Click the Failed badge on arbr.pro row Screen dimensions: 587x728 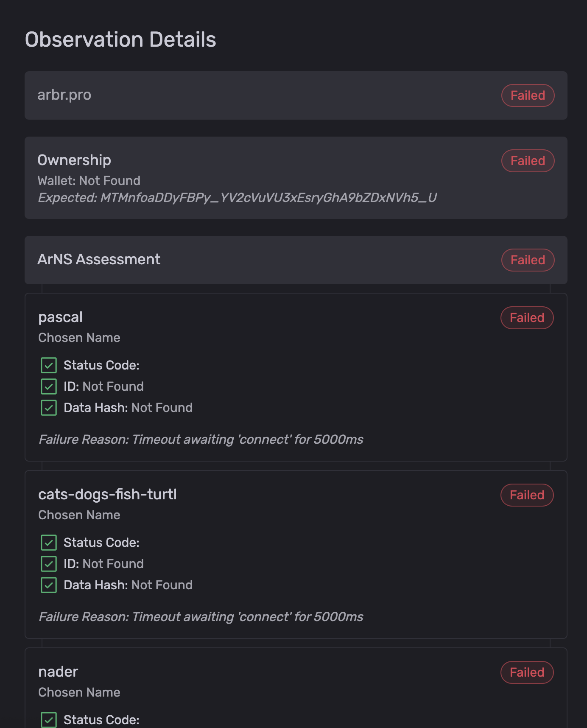click(x=528, y=95)
